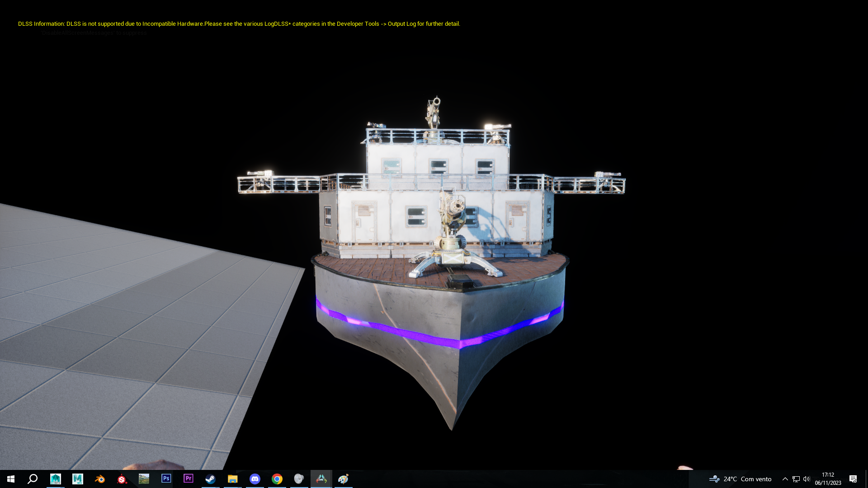Launch Adobe Premiere Pro
This screenshot has width=868, height=488.
point(188,479)
